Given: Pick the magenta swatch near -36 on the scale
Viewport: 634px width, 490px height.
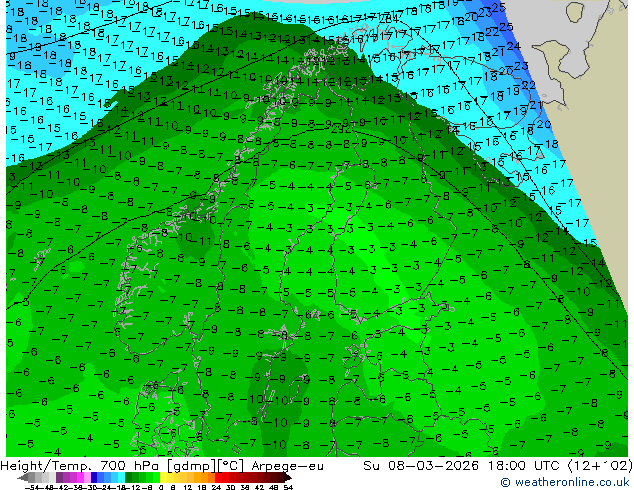Looking at the screenshot, I should point(80,478).
